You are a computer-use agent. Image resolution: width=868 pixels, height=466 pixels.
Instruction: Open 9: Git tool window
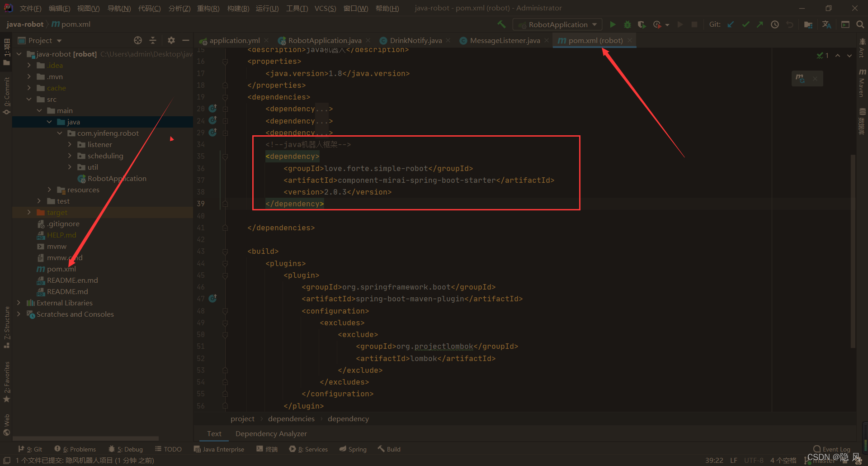click(x=30, y=449)
